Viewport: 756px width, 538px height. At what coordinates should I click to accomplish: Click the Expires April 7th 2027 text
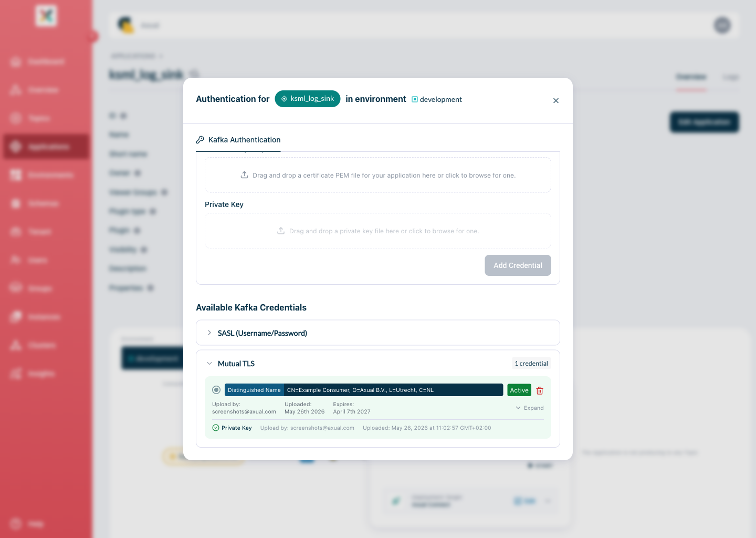pyautogui.click(x=352, y=408)
